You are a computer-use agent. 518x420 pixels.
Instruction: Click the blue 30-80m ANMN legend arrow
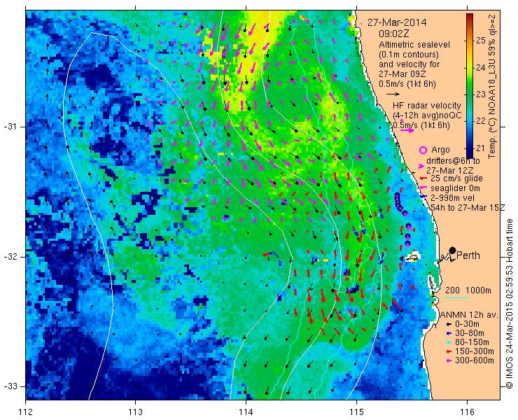click(x=449, y=333)
